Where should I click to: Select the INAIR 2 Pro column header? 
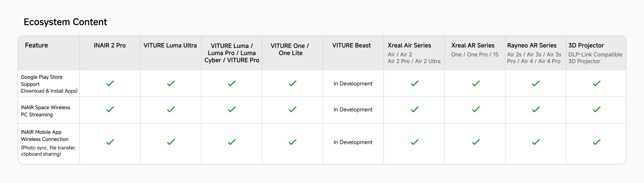tap(110, 45)
